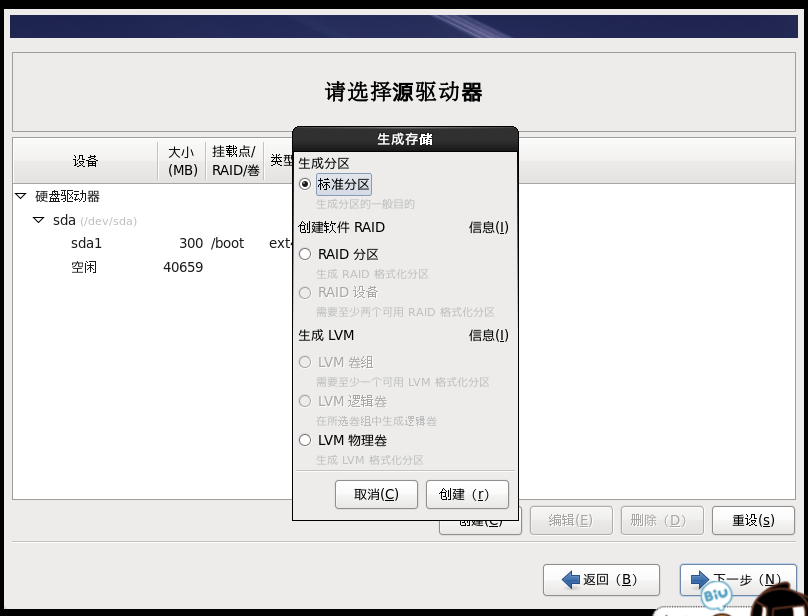
Task: Select the 空闲 free space row
Action: coord(153,267)
